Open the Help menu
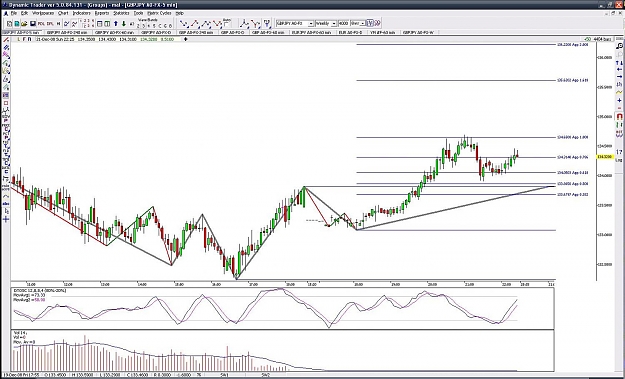The image size is (625, 379). coord(179,13)
